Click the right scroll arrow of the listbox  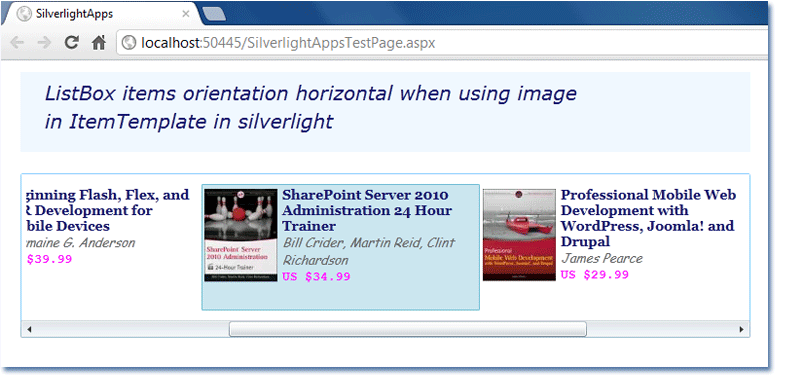(742, 329)
